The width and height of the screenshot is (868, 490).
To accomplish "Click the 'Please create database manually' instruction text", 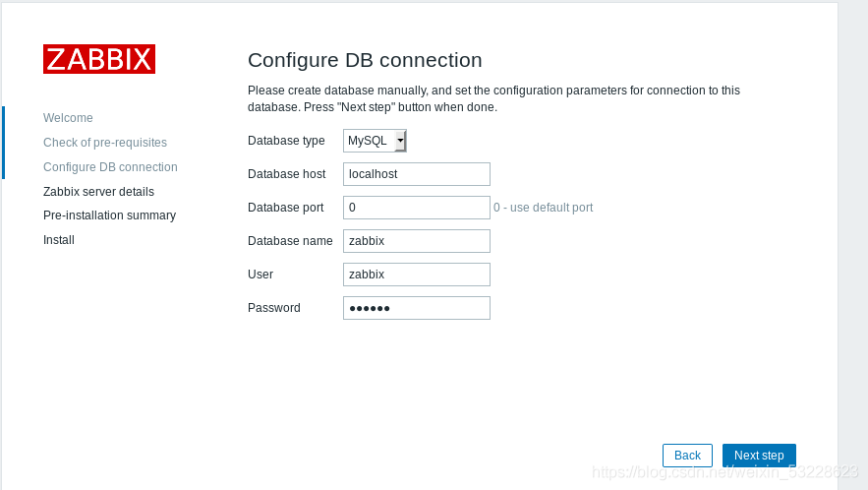I will click(x=493, y=98).
